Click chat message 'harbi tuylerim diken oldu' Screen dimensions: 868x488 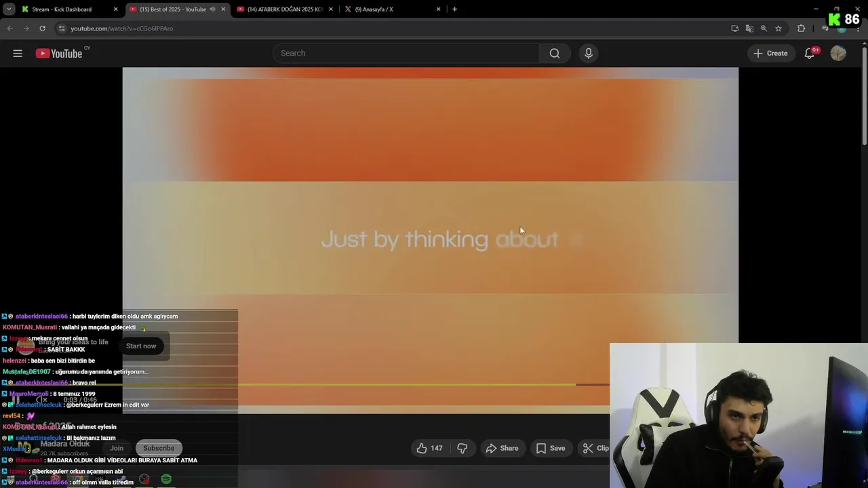click(x=125, y=317)
